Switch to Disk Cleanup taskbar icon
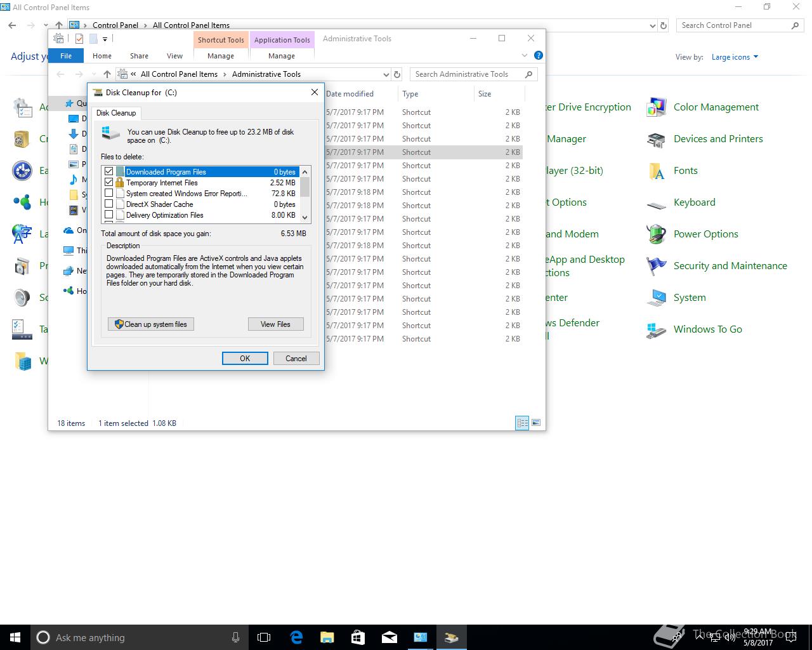Viewport: 812px width, 650px height. click(451, 637)
